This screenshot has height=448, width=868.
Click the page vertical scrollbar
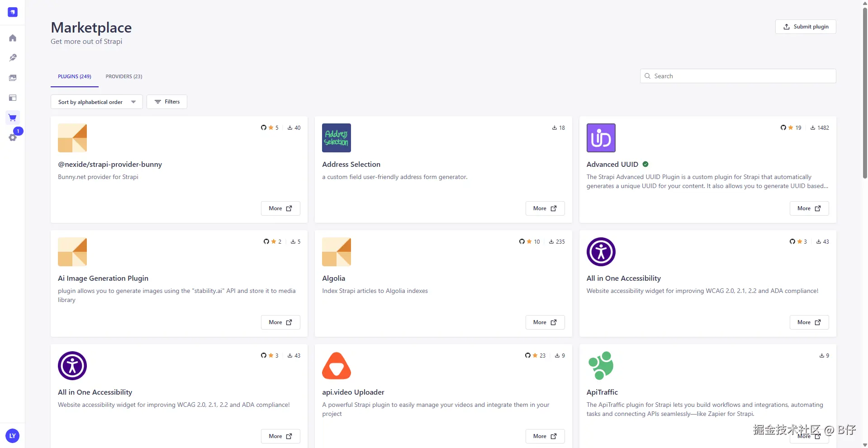(x=865, y=90)
